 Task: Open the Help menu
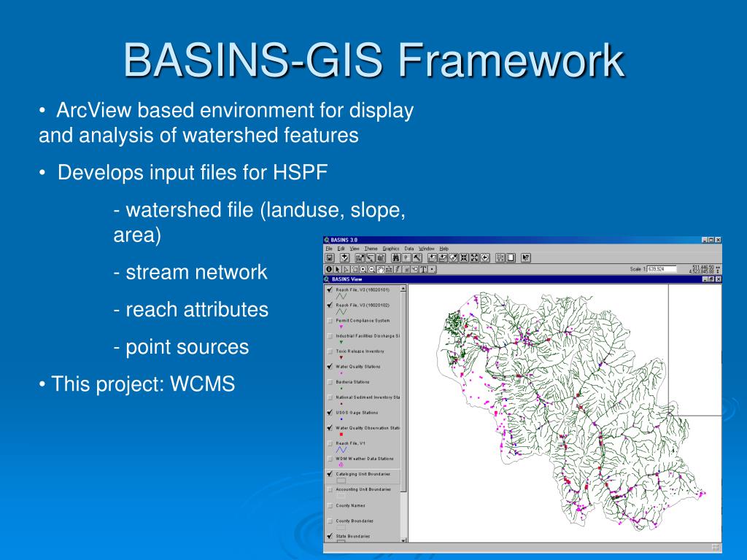(444, 249)
